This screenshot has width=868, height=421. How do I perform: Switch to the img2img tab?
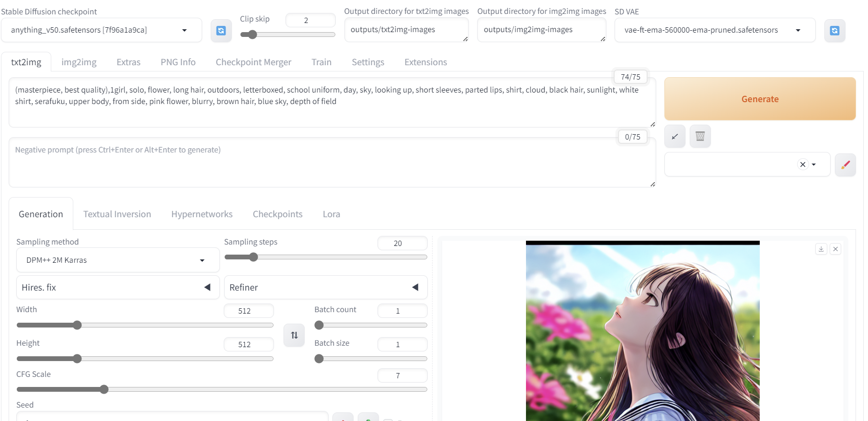(x=79, y=62)
